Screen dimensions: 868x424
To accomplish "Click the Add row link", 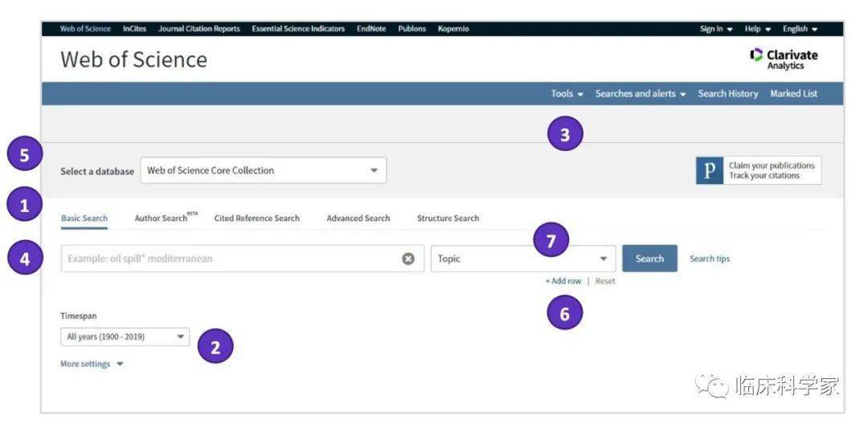I will 563,281.
